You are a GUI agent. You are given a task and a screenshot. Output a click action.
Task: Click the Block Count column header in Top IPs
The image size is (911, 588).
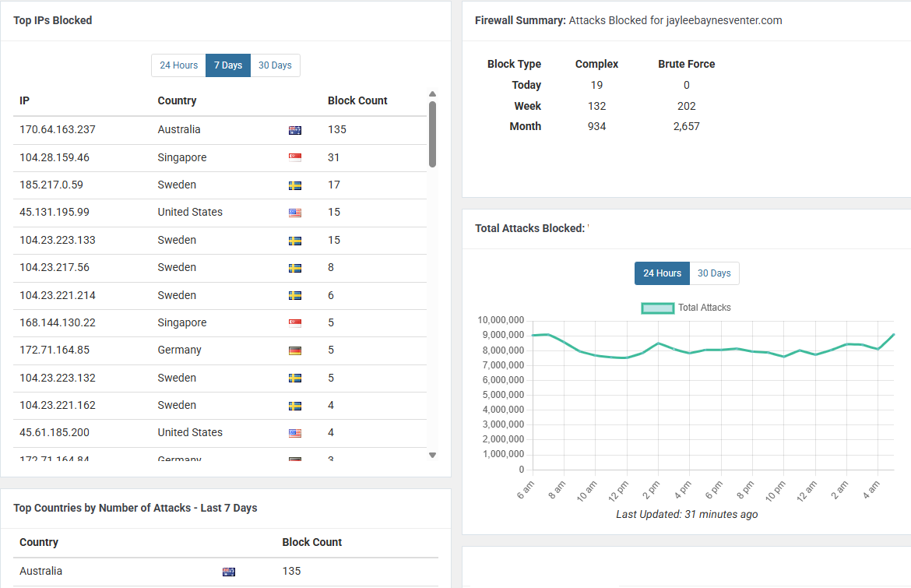pos(357,100)
